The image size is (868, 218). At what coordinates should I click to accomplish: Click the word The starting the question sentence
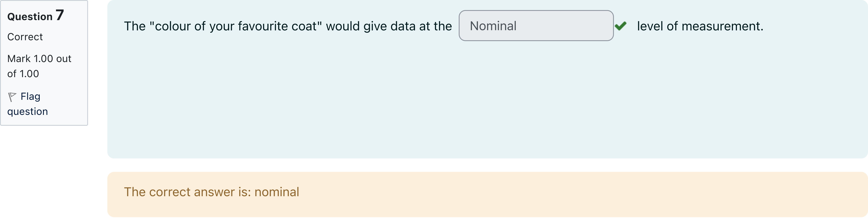135,26
